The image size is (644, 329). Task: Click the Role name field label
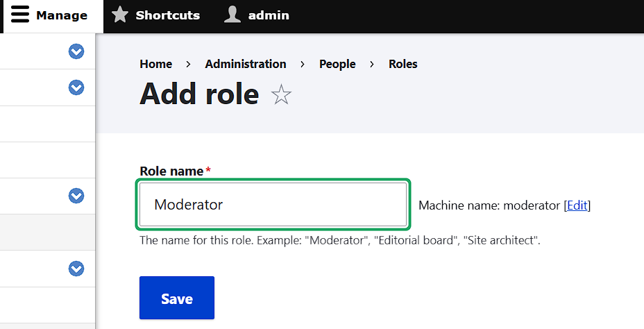pos(171,171)
